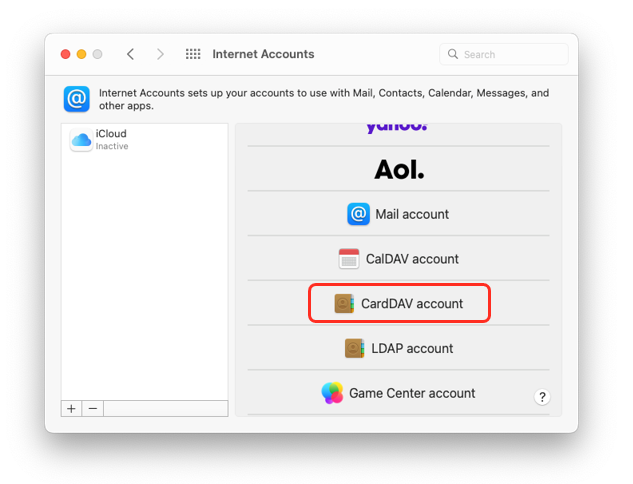
Task: Click the Game Center colorful bubbles icon
Action: (x=332, y=393)
